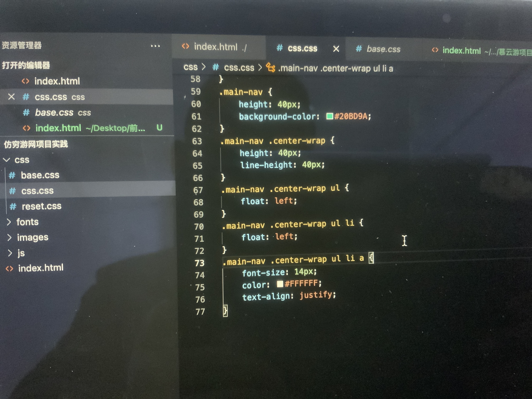
Task: Click the hash icon next to reset.css
Action: click(x=13, y=207)
